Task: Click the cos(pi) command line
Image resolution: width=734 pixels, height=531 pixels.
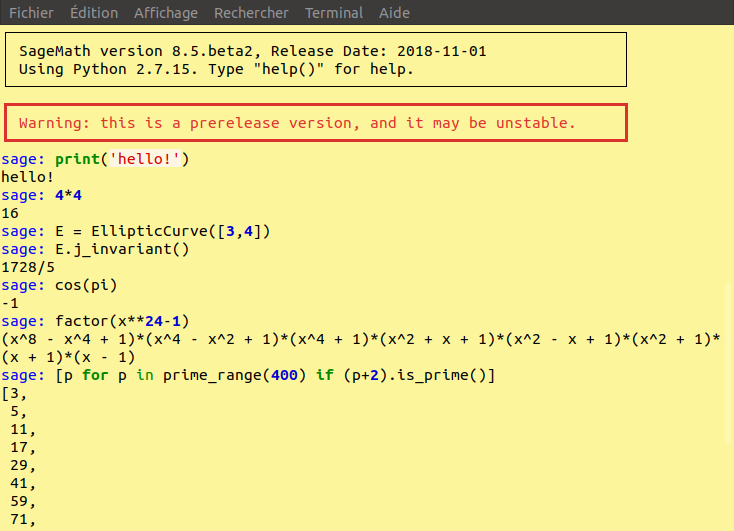Action: click(59, 285)
